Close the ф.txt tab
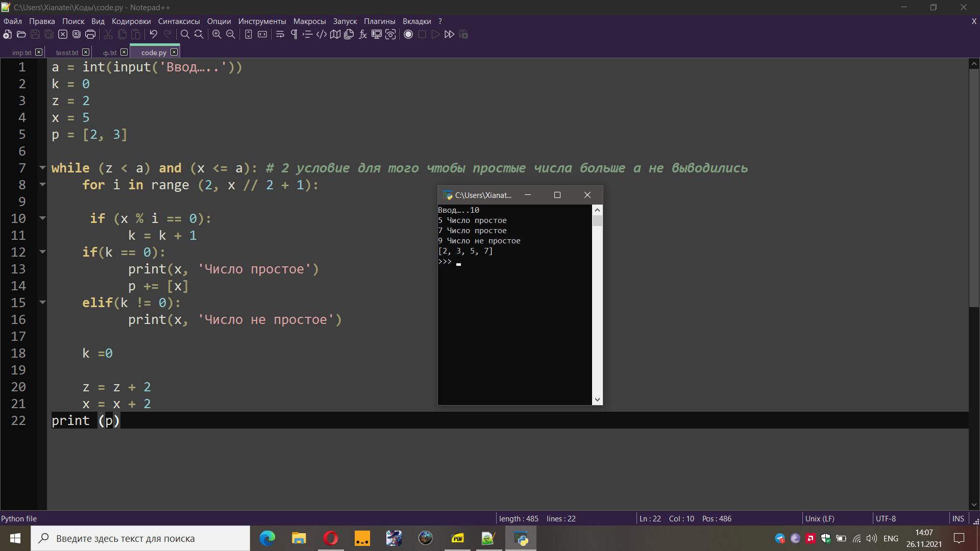 pyautogui.click(x=124, y=52)
